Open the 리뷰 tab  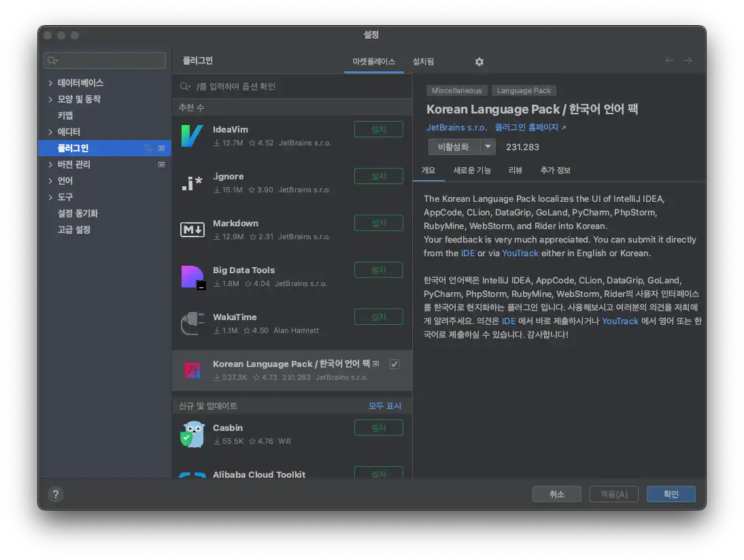tap(515, 170)
